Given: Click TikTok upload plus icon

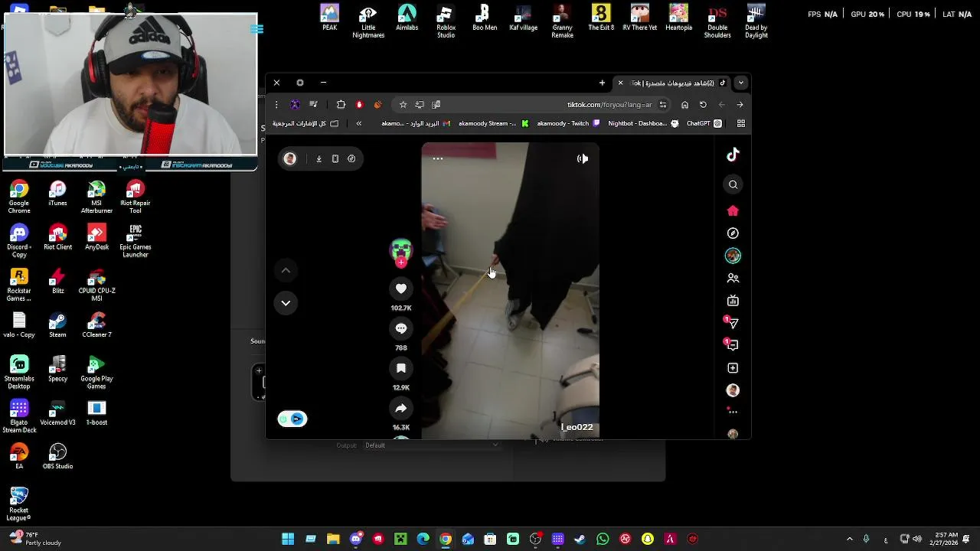Looking at the screenshot, I should click(x=733, y=368).
